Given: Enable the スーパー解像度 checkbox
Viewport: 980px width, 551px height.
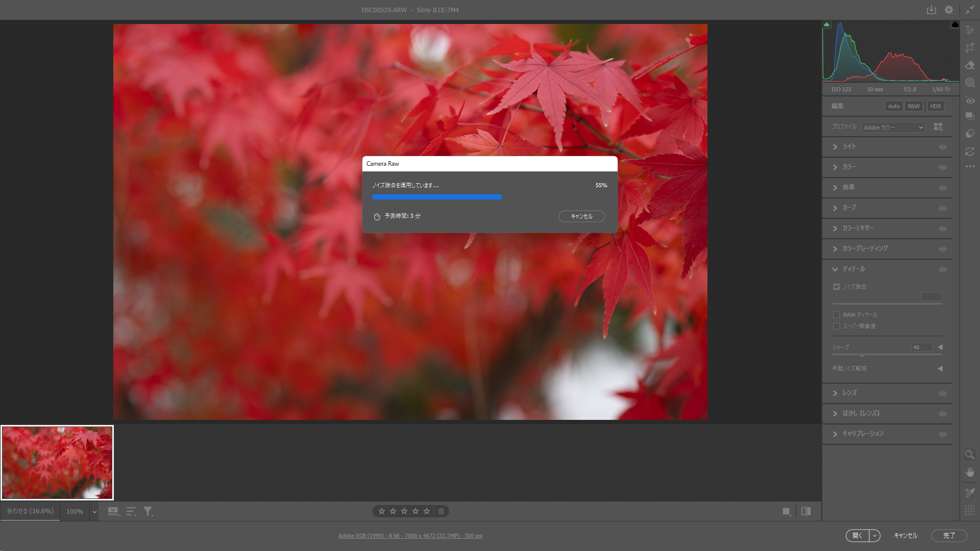Looking at the screenshot, I should click(x=837, y=326).
